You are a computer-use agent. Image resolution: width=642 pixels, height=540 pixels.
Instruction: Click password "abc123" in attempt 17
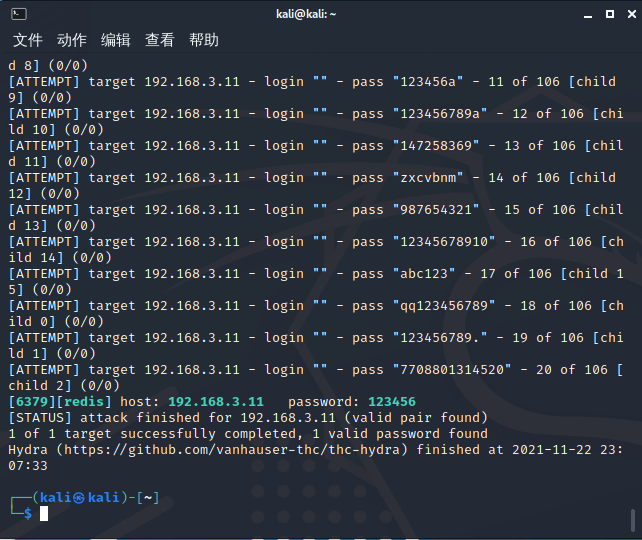pyautogui.click(x=424, y=273)
